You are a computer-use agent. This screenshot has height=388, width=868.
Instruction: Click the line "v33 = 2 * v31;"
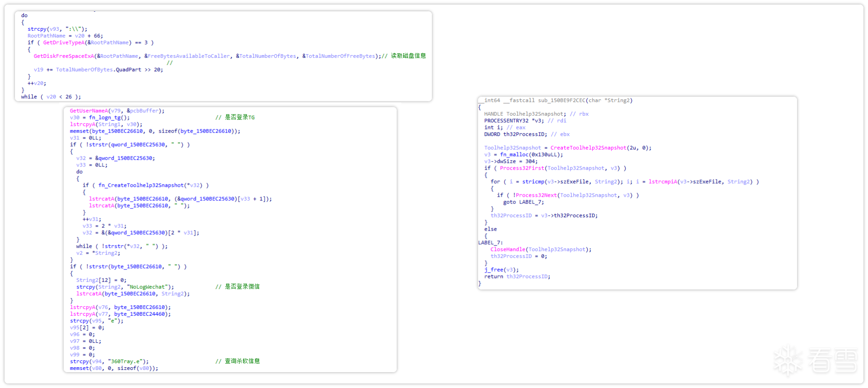click(104, 226)
